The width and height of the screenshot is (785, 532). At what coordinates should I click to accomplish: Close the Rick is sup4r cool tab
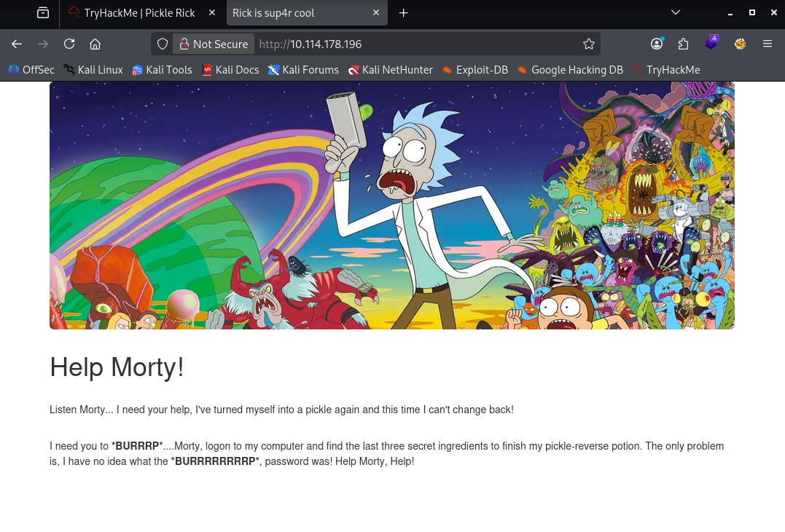(376, 13)
